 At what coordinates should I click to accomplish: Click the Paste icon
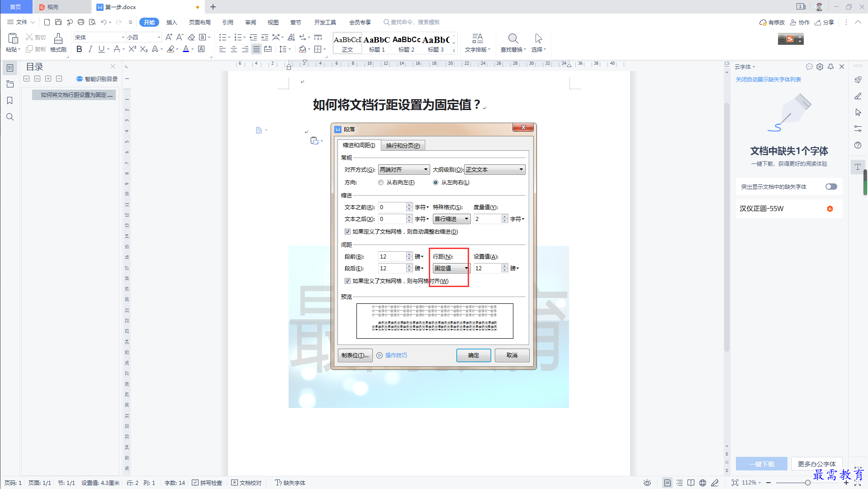[x=13, y=38]
